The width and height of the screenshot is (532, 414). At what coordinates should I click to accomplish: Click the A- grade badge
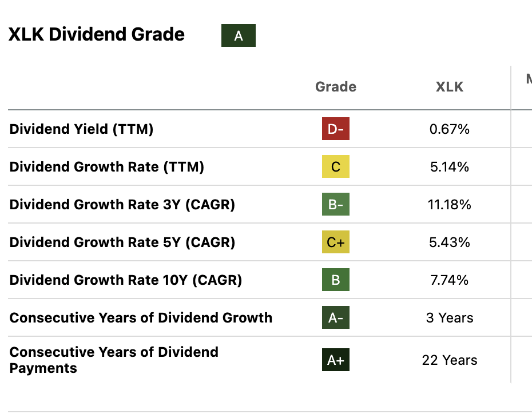(x=336, y=318)
